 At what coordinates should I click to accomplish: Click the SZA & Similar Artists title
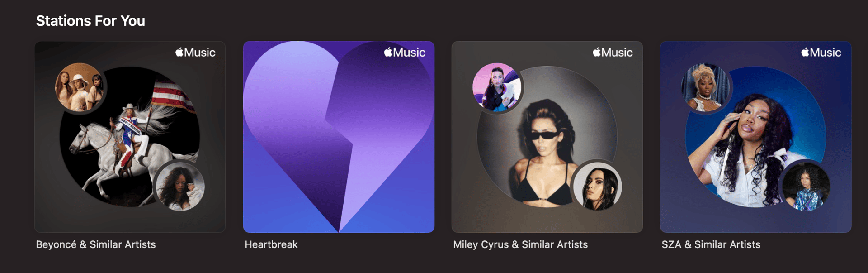[711, 244]
